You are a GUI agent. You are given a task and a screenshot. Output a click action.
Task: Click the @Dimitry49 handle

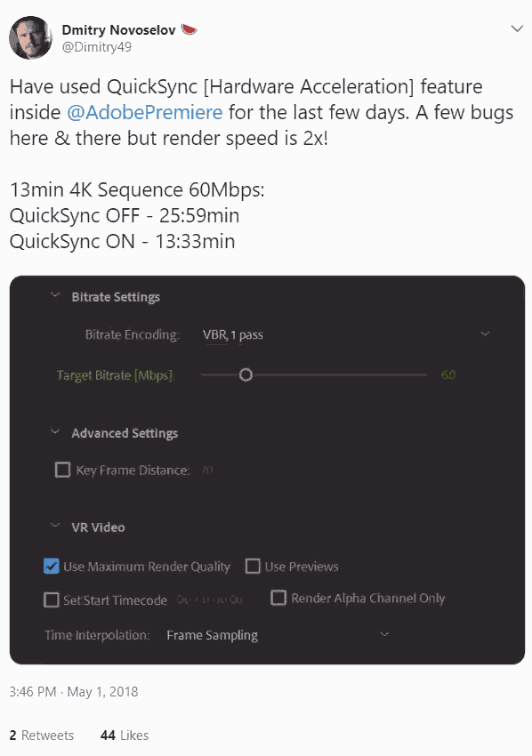click(x=96, y=47)
